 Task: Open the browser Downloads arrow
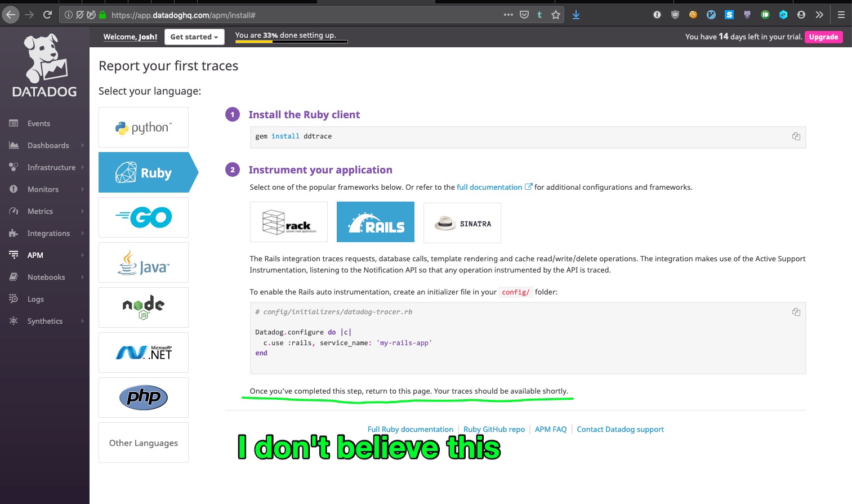coord(576,15)
